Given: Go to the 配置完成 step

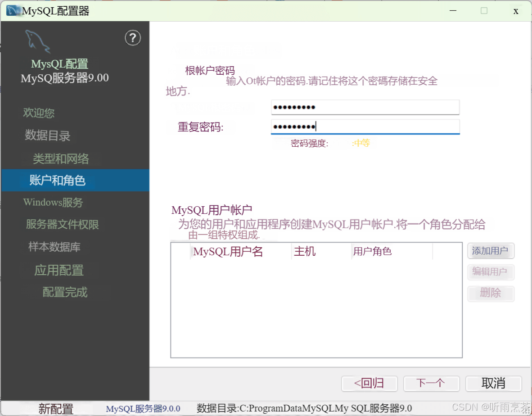Looking at the screenshot, I should click(x=65, y=292).
